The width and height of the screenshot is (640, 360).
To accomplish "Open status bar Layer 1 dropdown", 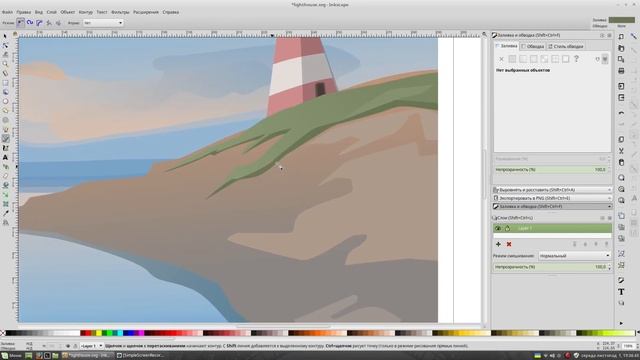I will click(x=92, y=346).
